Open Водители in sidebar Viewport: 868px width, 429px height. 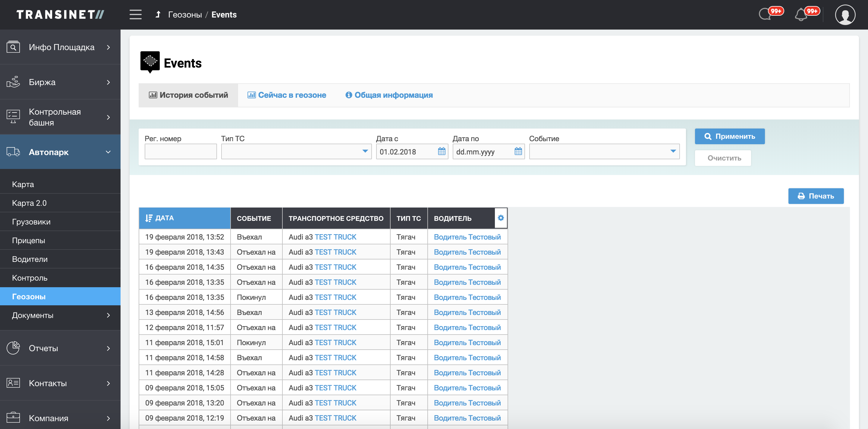(x=60, y=259)
